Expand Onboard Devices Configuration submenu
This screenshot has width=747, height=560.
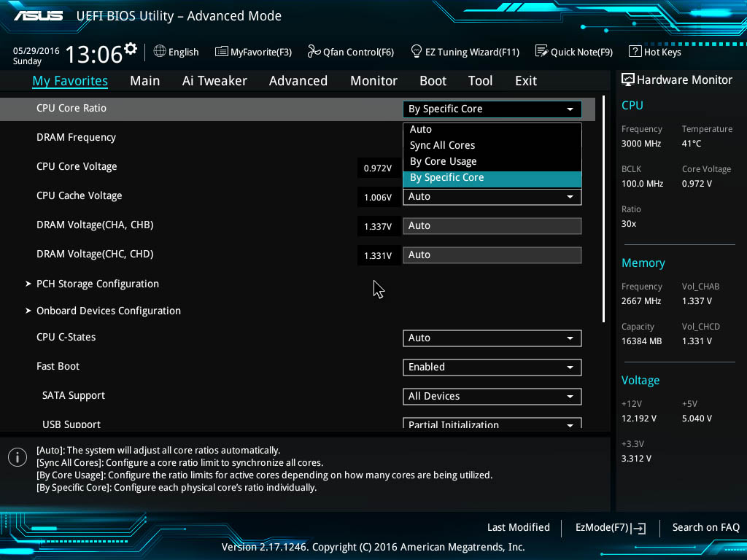point(109,311)
